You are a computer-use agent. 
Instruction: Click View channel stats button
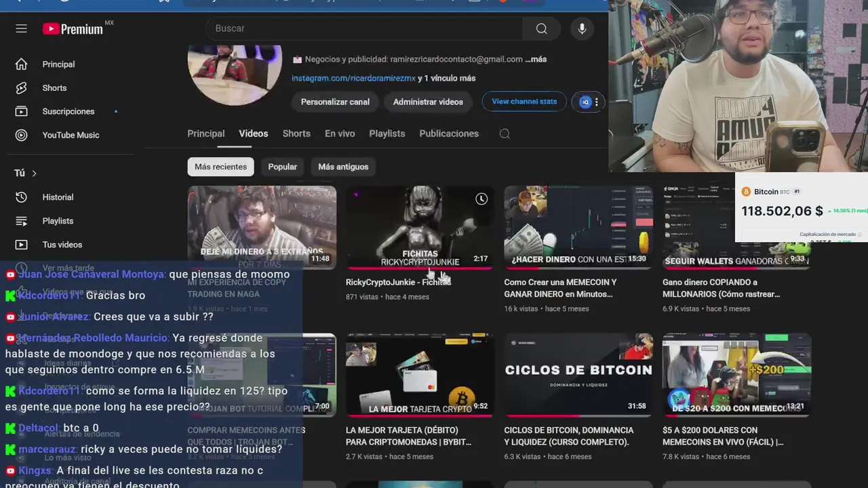coord(524,102)
